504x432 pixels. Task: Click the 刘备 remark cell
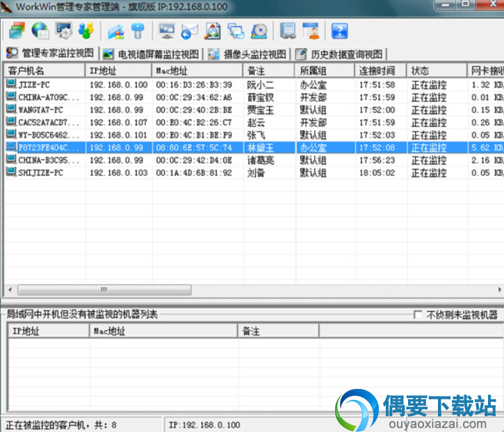tap(256, 173)
